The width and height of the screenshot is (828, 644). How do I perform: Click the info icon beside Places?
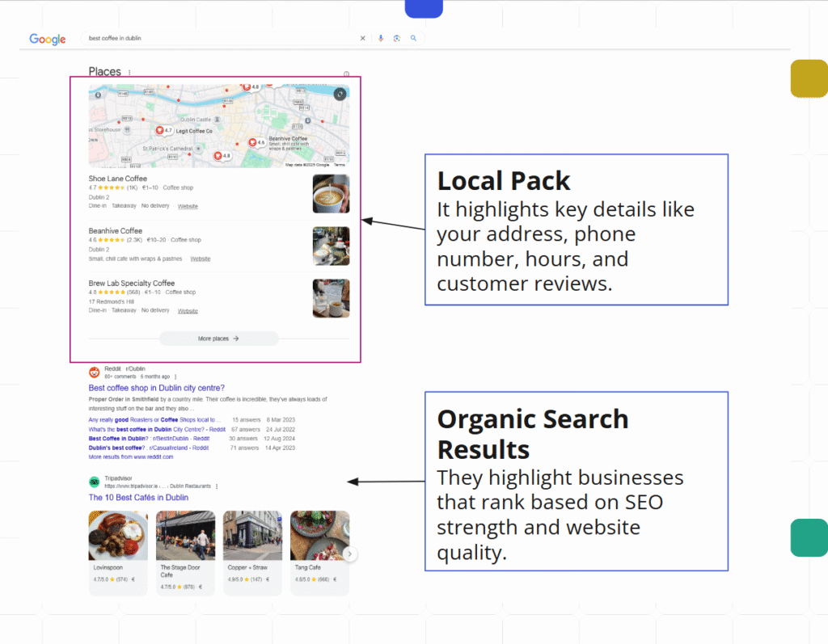point(346,73)
